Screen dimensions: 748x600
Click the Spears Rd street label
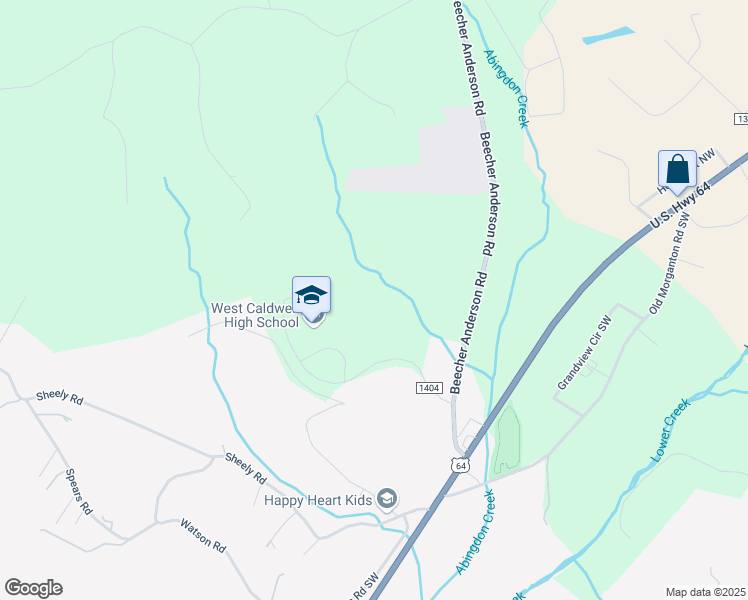tap(79, 492)
